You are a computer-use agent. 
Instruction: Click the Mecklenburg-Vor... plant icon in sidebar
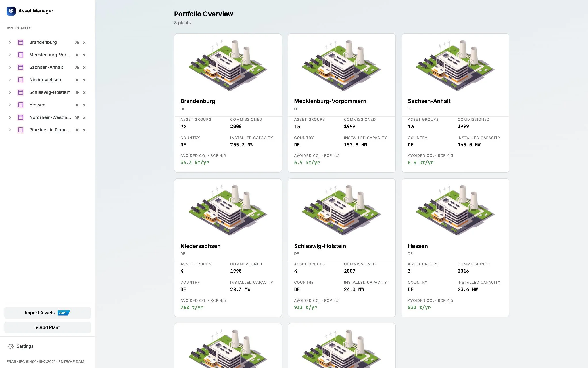tap(20, 55)
